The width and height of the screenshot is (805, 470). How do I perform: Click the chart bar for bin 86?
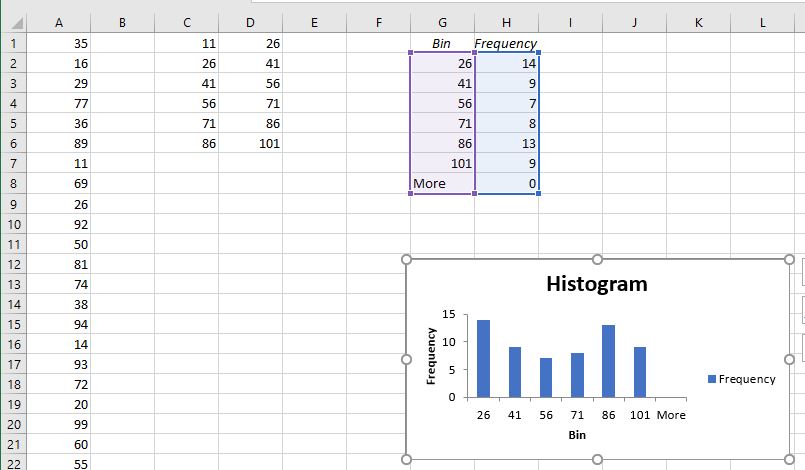pos(608,360)
